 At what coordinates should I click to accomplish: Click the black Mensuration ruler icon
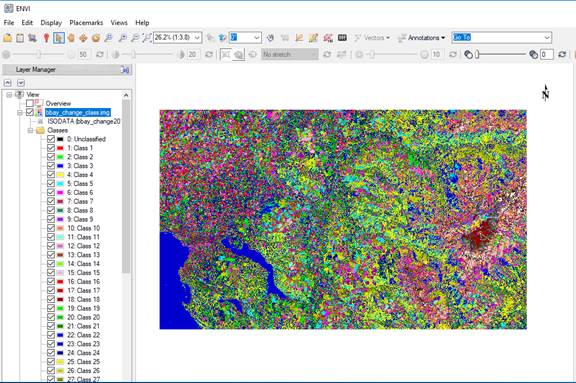point(342,37)
